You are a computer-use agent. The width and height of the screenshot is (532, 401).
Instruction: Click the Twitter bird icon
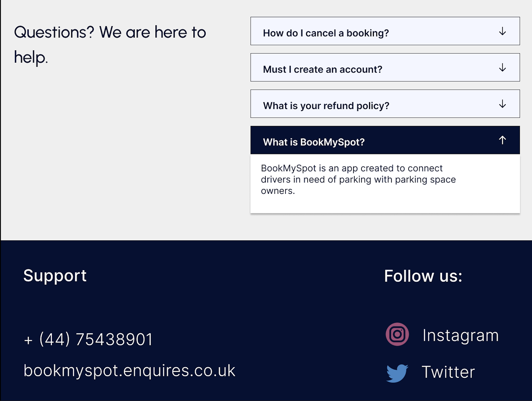click(396, 373)
